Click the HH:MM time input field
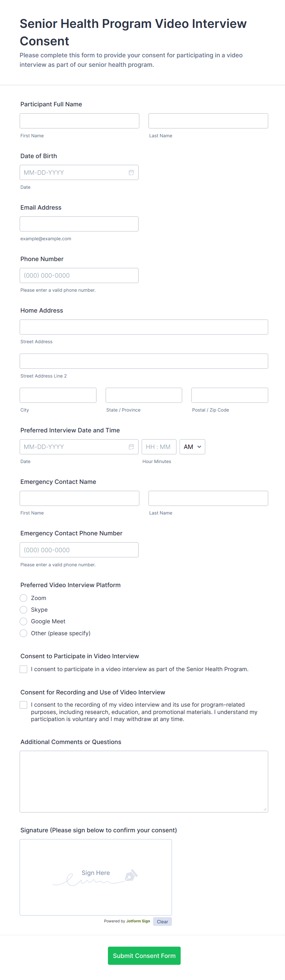Screen dimensions: 285x980 [159, 446]
